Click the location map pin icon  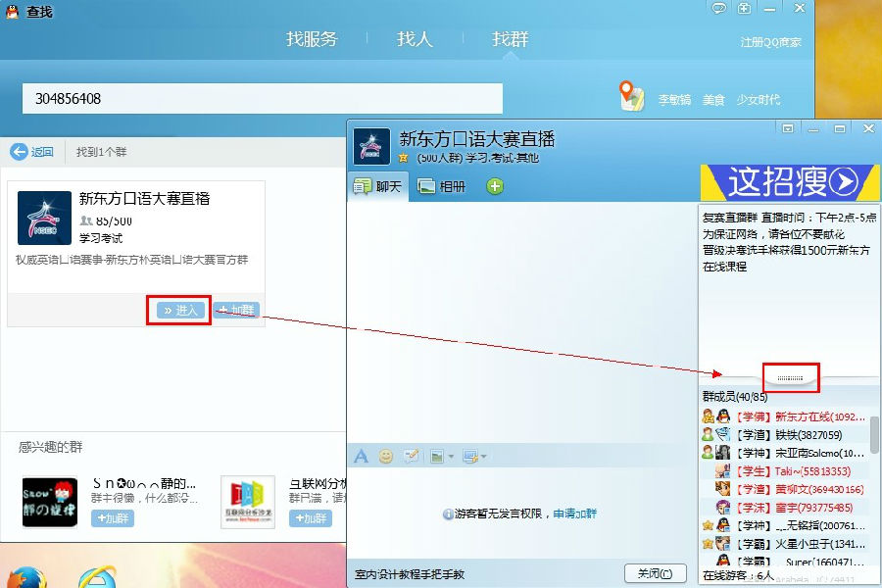click(x=631, y=96)
